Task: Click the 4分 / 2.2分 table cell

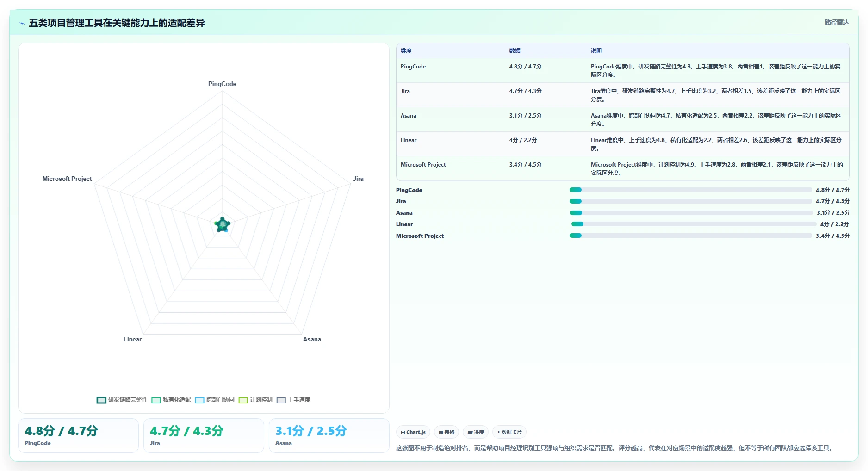Action: [x=523, y=140]
